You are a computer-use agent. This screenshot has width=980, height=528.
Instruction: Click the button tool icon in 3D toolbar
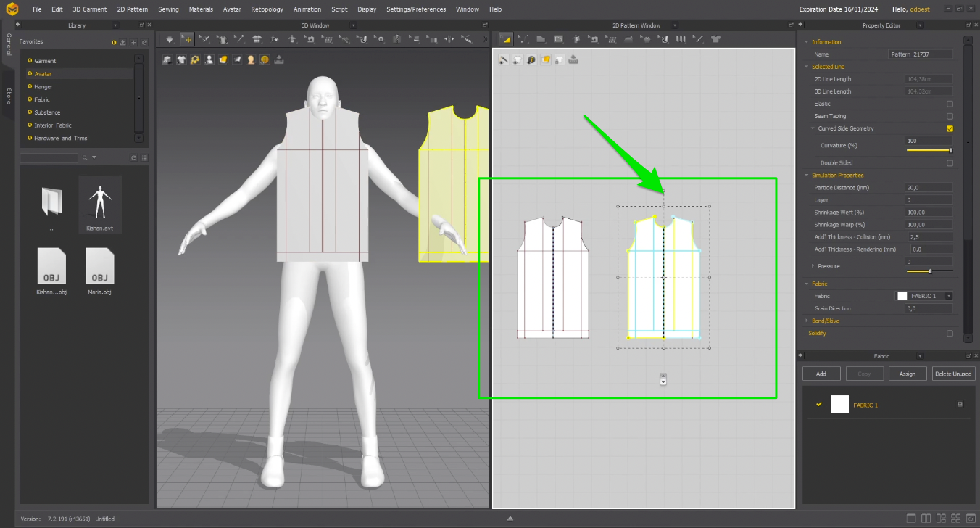point(380,39)
